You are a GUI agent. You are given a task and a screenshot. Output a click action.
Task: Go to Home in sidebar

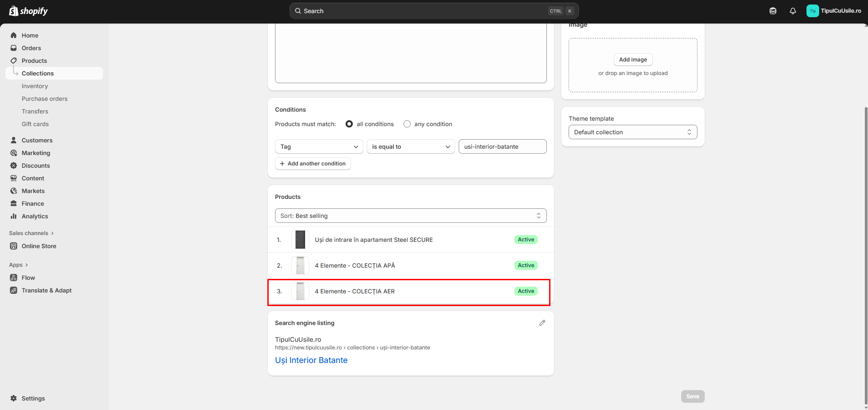click(30, 35)
